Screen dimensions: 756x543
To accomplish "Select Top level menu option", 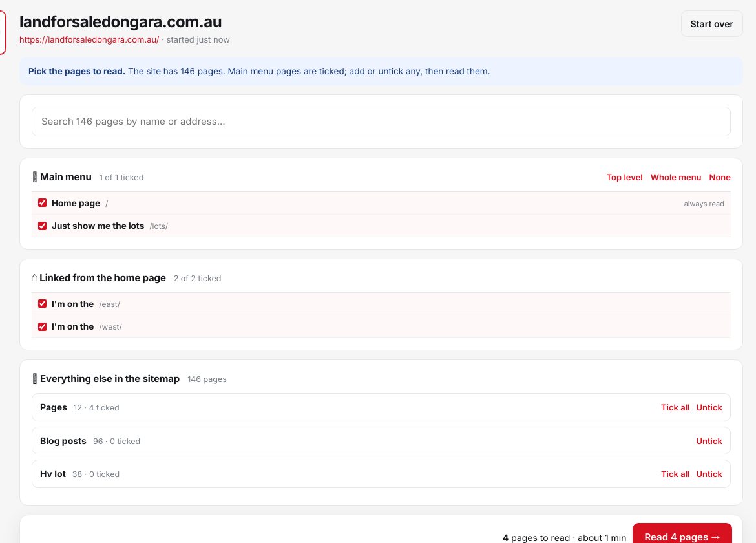I will 624,178.
